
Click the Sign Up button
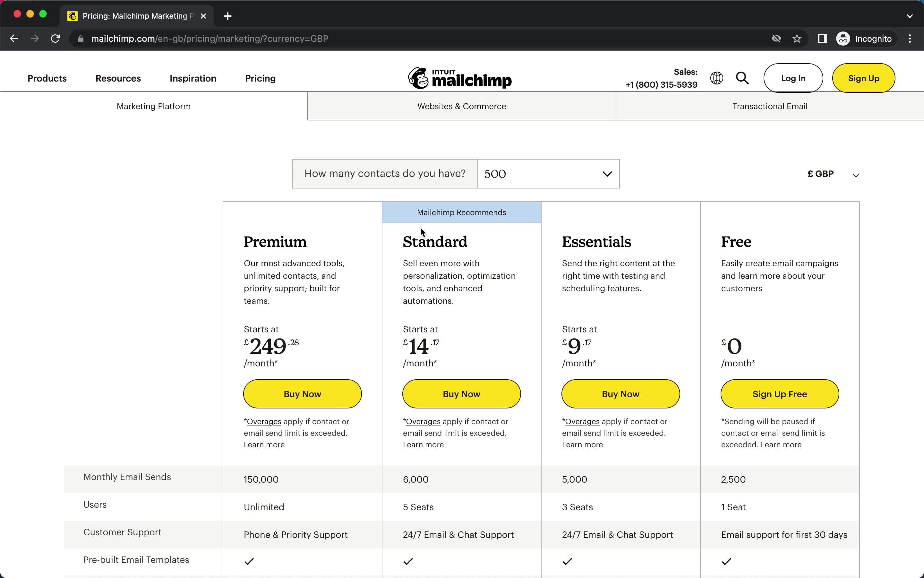[864, 78]
